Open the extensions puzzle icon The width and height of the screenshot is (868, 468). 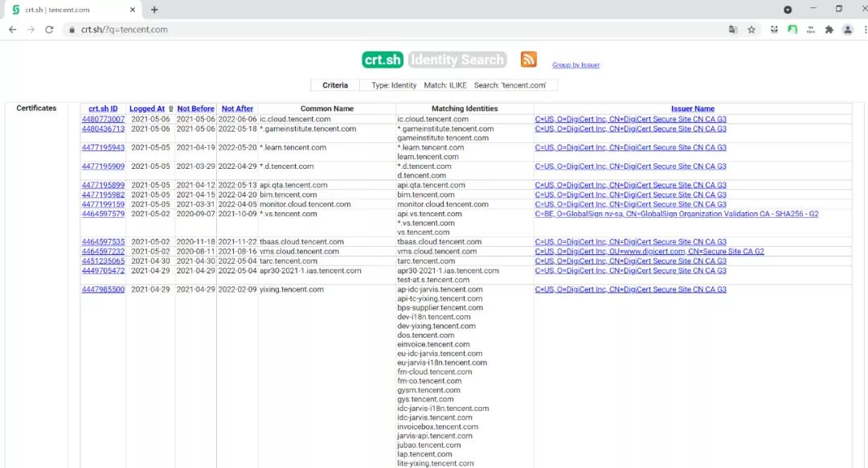click(x=829, y=30)
